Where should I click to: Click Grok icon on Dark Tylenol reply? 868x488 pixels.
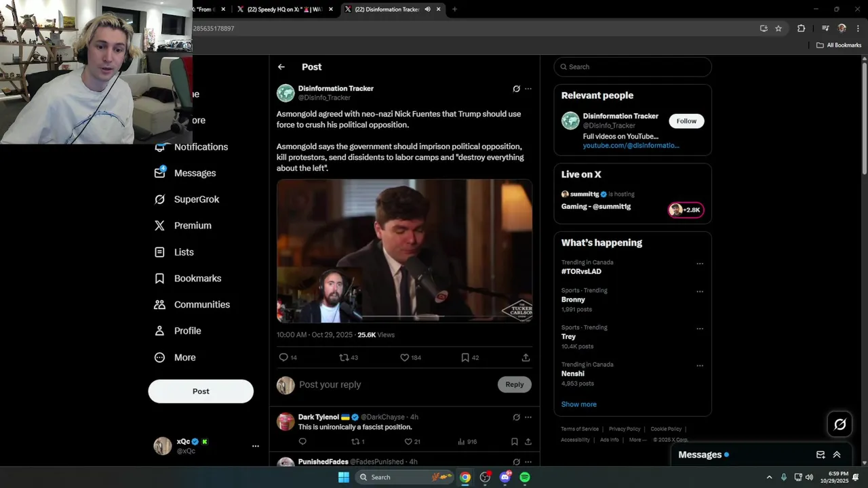[x=516, y=418]
